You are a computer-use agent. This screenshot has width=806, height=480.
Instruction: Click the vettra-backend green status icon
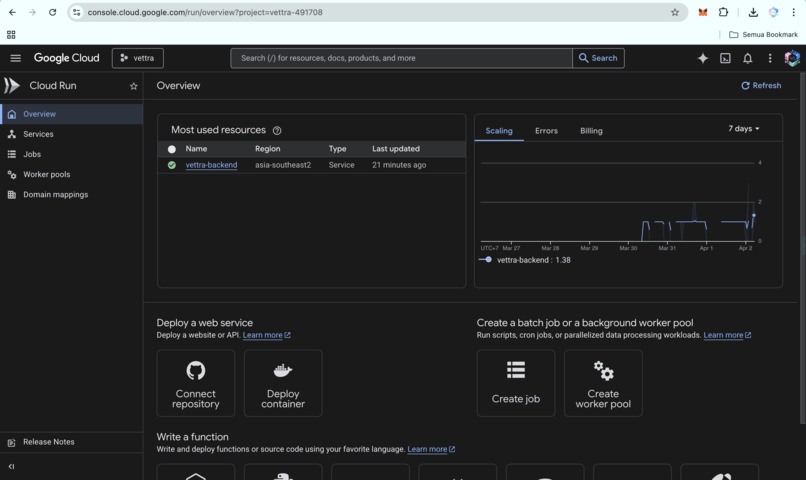pos(172,165)
